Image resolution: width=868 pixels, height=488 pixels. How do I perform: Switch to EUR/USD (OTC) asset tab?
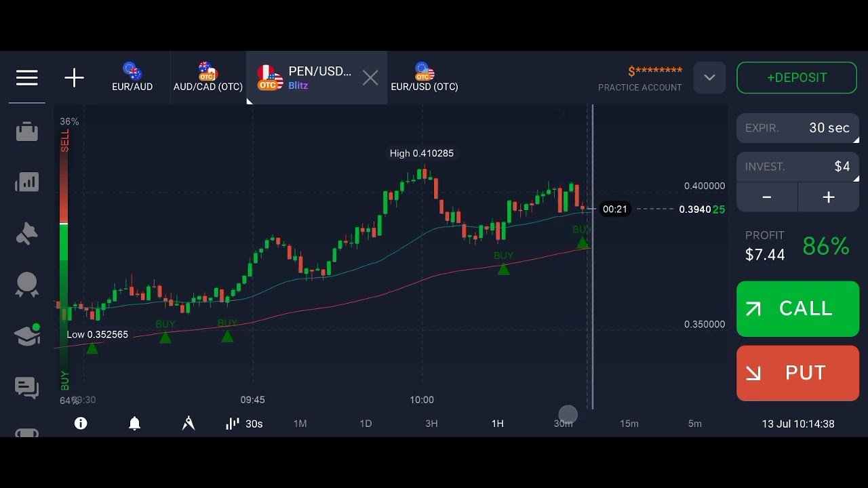click(425, 77)
